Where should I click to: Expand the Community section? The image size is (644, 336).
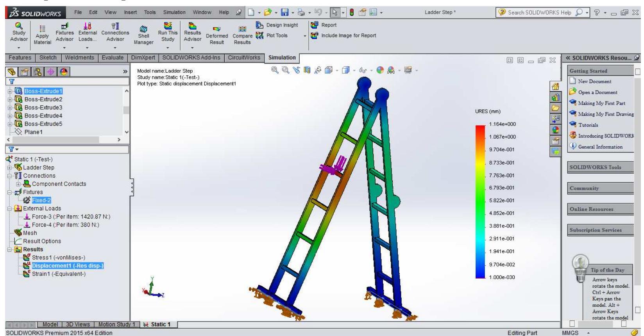point(601,188)
